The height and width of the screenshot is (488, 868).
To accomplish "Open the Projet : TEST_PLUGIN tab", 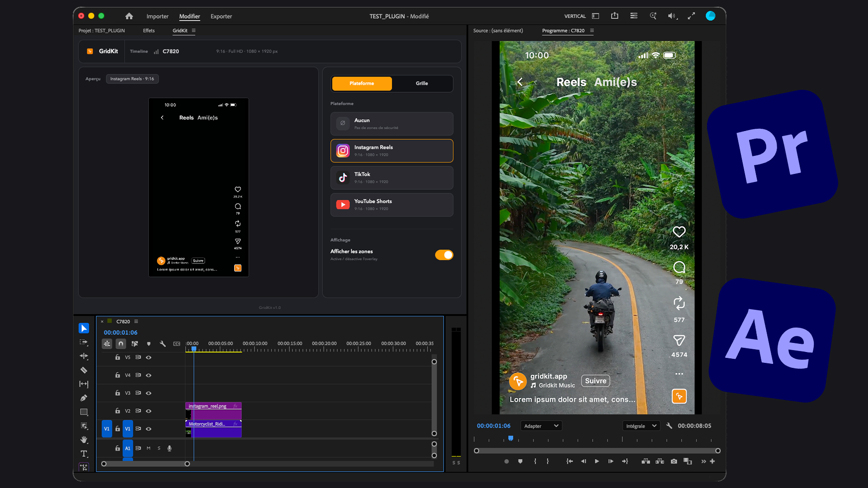I will click(x=102, y=31).
